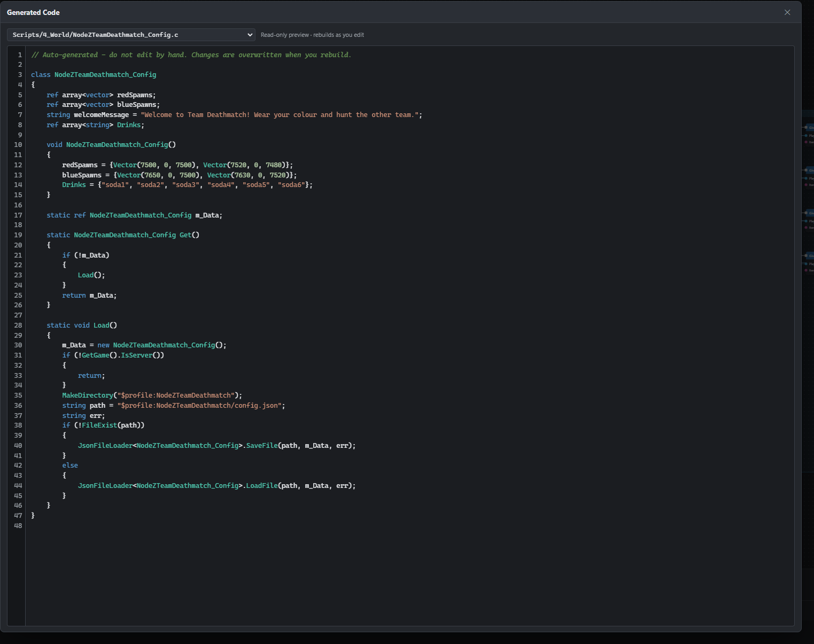Viewport: 814px width, 644px height.
Task: Click the GetGame().IsServer() check line
Action: pyautogui.click(x=113, y=355)
